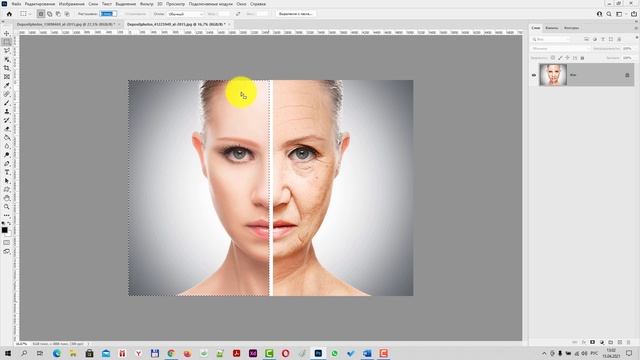Screen dimensions: 640x360
Task: Select the Gradient tool
Action: 7,138
